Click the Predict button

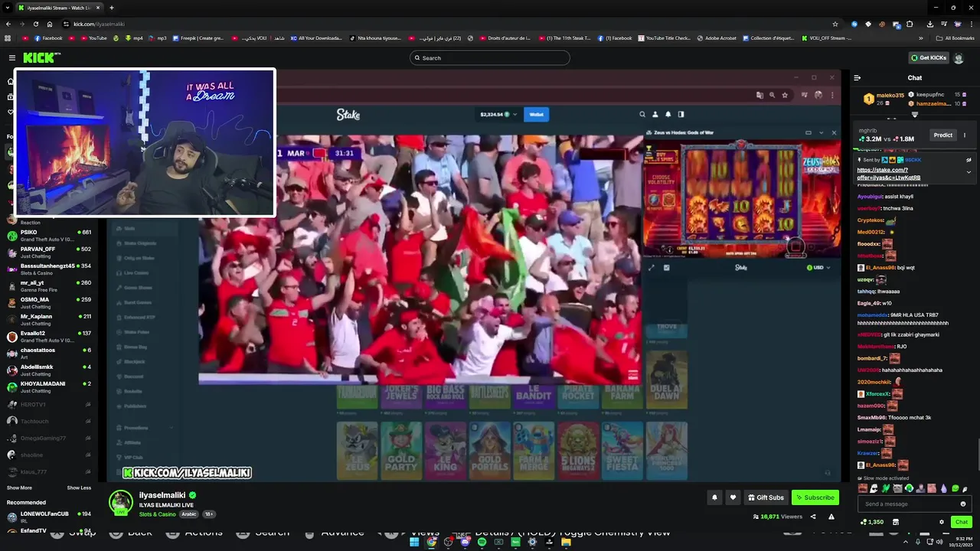pos(942,135)
